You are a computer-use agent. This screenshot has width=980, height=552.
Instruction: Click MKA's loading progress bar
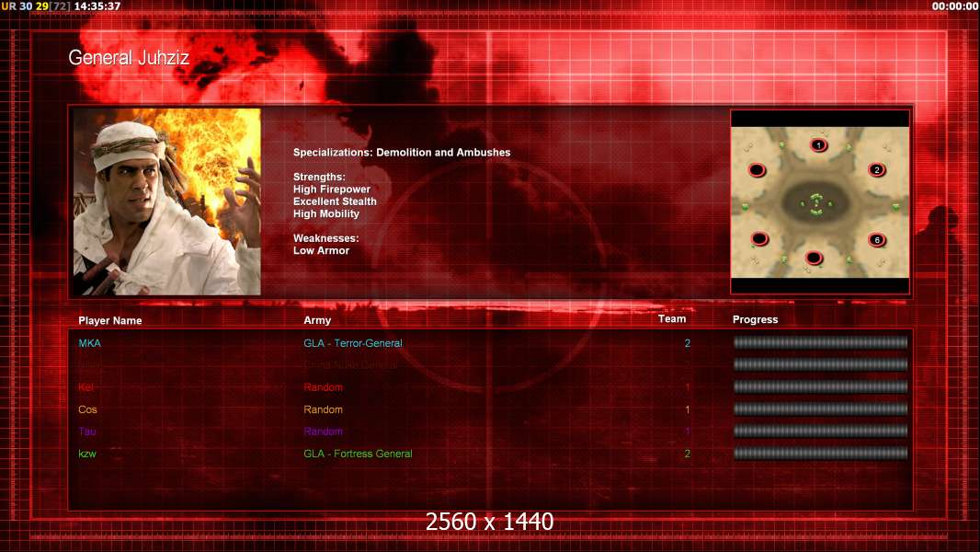[x=821, y=342]
